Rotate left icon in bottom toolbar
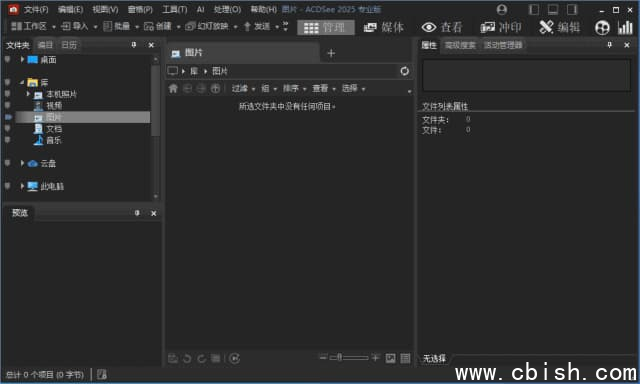Image resolution: width=640 pixels, height=384 pixels. [187, 358]
